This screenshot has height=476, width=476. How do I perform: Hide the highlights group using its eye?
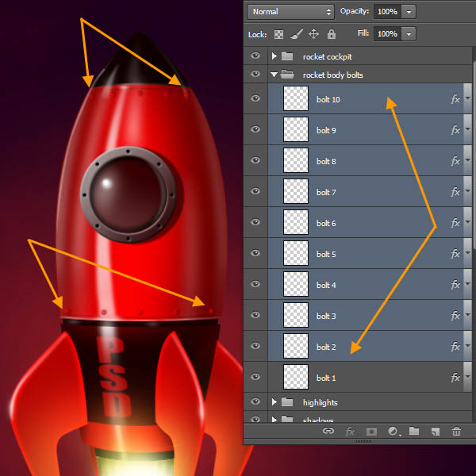tap(255, 402)
